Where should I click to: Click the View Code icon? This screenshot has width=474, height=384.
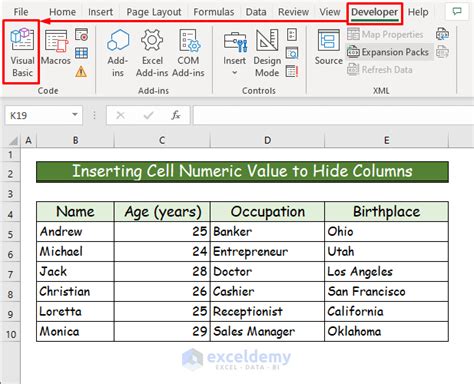coord(292,53)
